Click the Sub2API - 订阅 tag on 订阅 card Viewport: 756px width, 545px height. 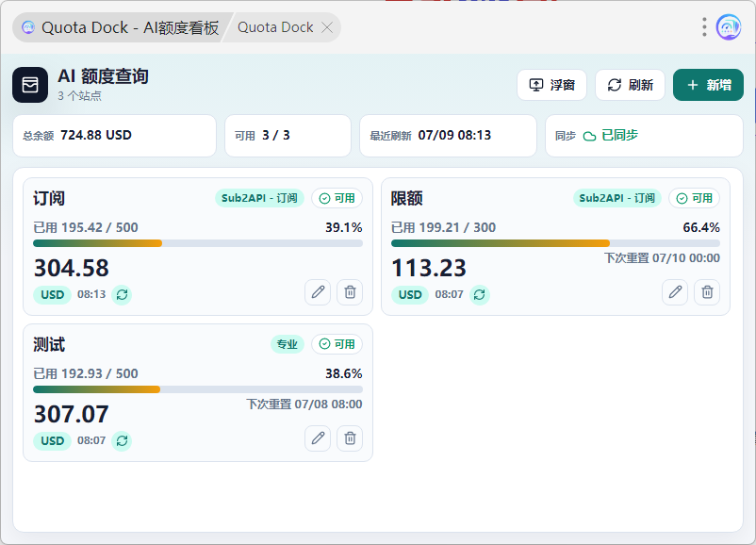259,198
